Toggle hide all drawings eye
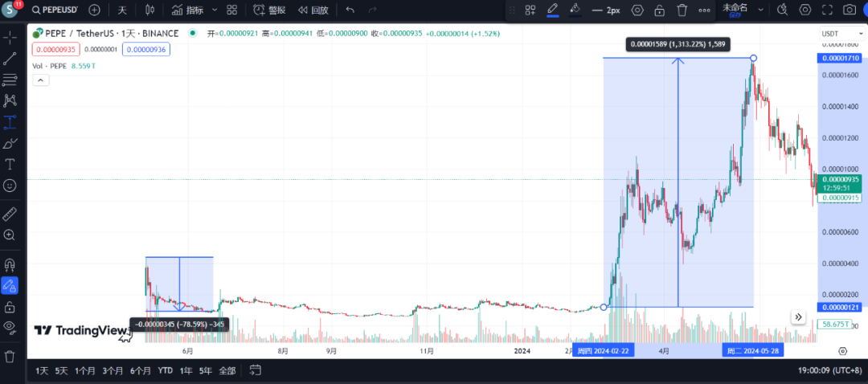 coord(10,327)
